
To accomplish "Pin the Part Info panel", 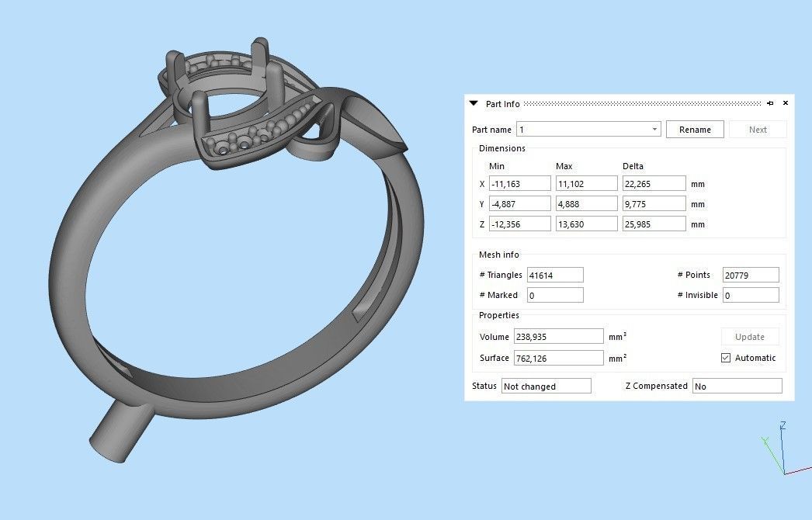I will (x=770, y=103).
